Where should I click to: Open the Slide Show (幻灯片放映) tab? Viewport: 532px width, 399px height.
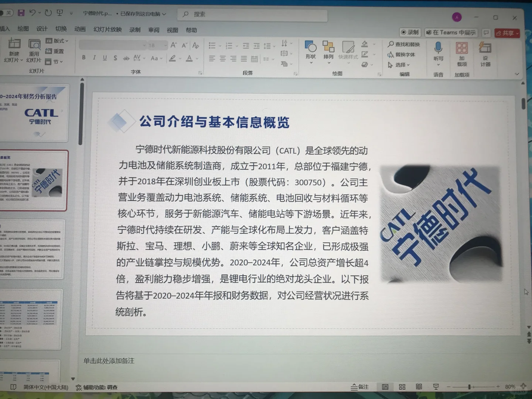click(108, 30)
